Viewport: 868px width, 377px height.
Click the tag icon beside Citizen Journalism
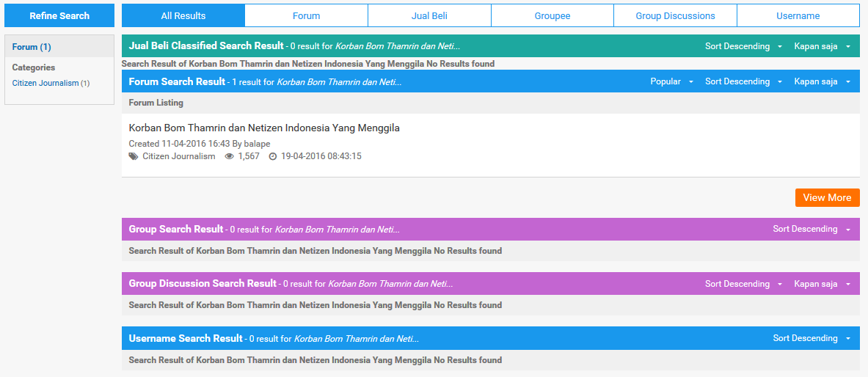[x=133, y=156]
